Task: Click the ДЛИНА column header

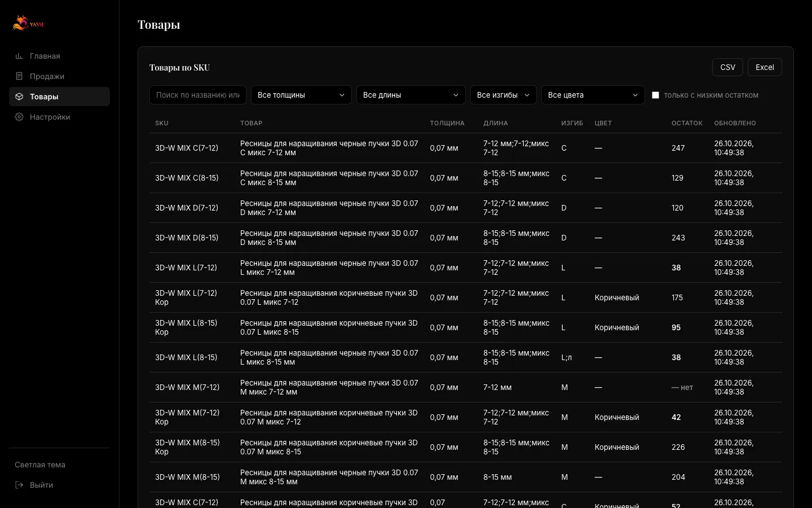Action: click(x=496, y=123)
